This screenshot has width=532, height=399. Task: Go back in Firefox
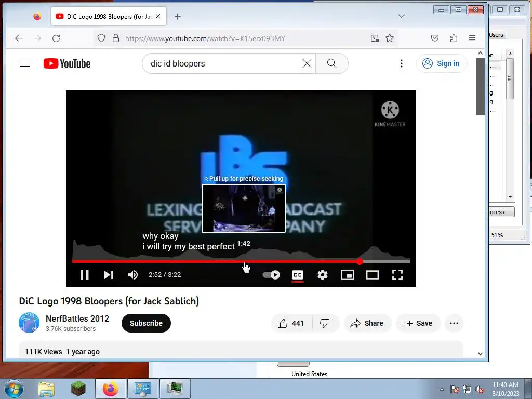(19, 38)
